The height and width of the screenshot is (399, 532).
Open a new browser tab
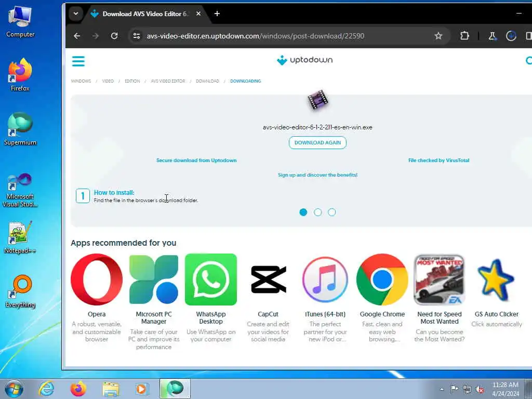pos(217,14)
